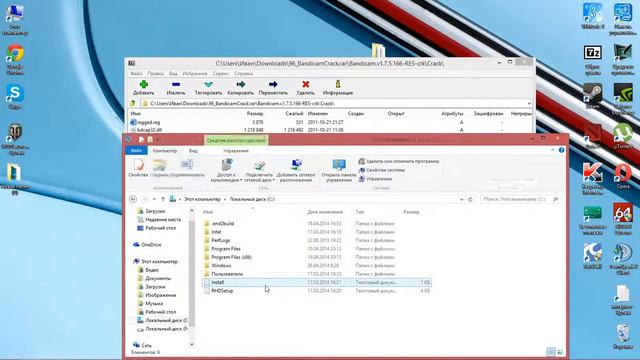This screenshot has width=640, height=360.
Task: Select Музыка in navigation pane
Action: point(154,304)
